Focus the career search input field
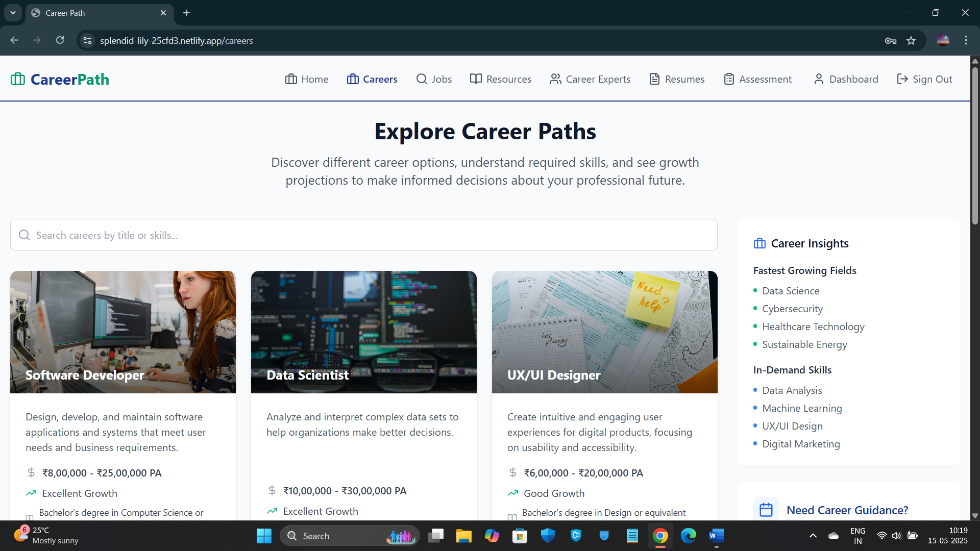This screenshot has width=980, height=551. (363, 235)
